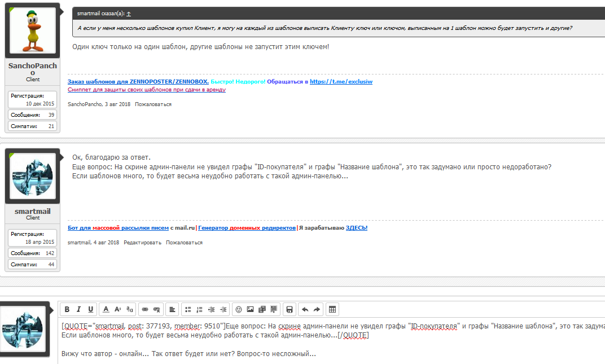Open the smilies picker
Screen dimensions: 605x364
coord(239,309)
